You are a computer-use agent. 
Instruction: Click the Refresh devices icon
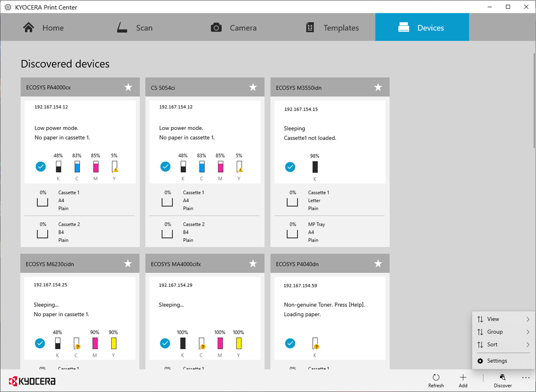(x=436, y=378)
